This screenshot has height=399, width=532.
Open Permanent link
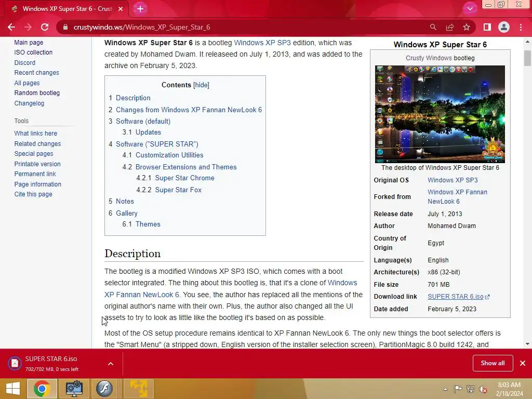click(35, 174)
